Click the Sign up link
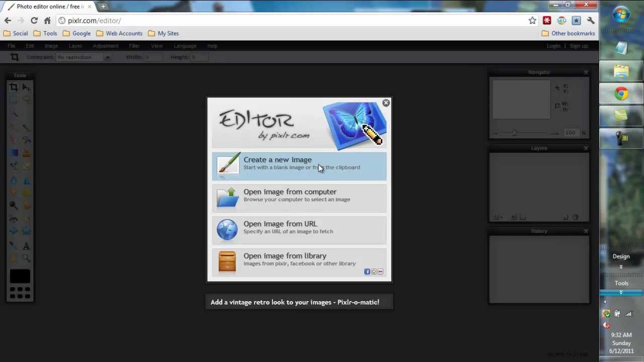Viewport: 644px width, 362px height. [579, 46]
